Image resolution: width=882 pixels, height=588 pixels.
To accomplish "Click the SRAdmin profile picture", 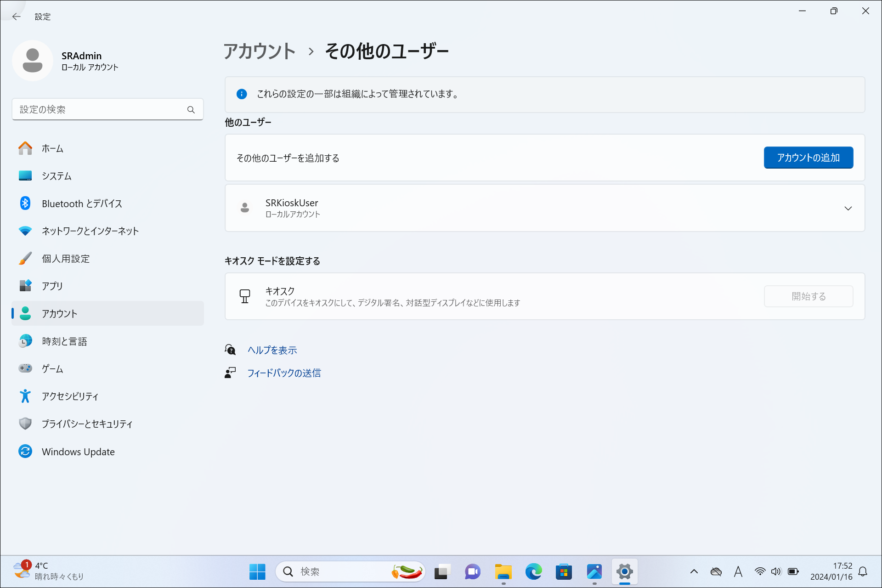I will [33, 61].
